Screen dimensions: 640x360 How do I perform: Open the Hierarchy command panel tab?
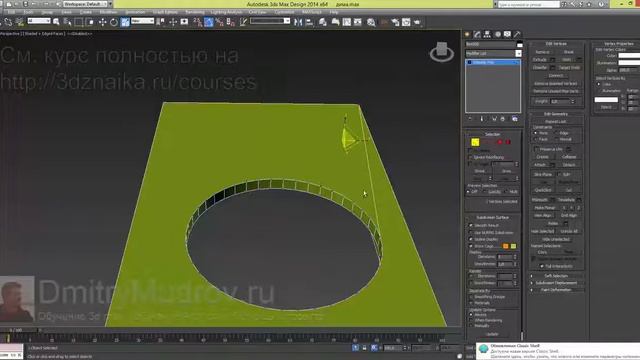click(487, 34)
